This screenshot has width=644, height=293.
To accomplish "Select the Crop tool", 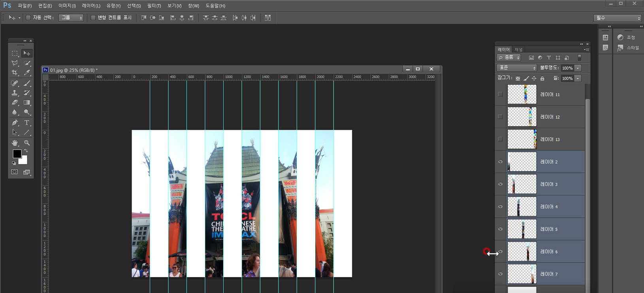I will click(15, 73).
